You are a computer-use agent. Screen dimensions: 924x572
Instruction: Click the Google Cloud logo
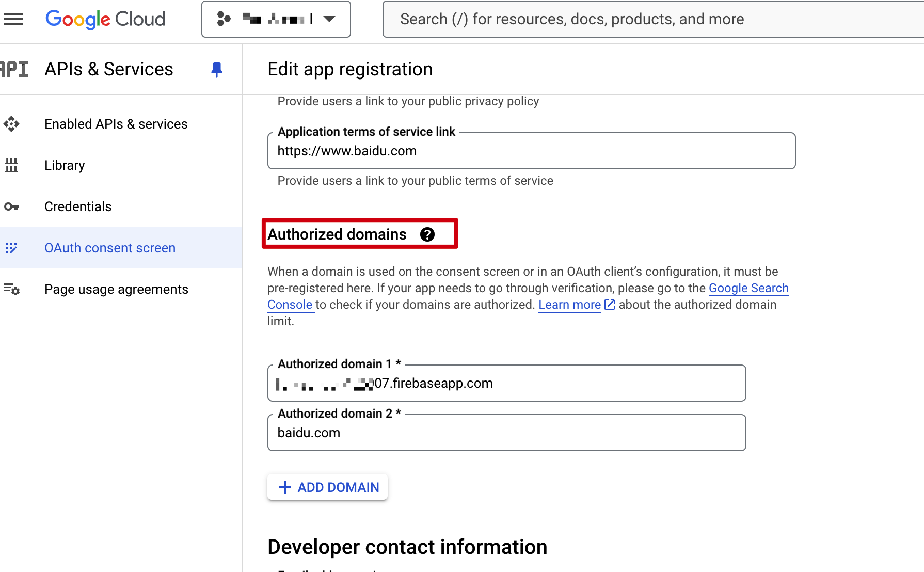coord(105,19)
